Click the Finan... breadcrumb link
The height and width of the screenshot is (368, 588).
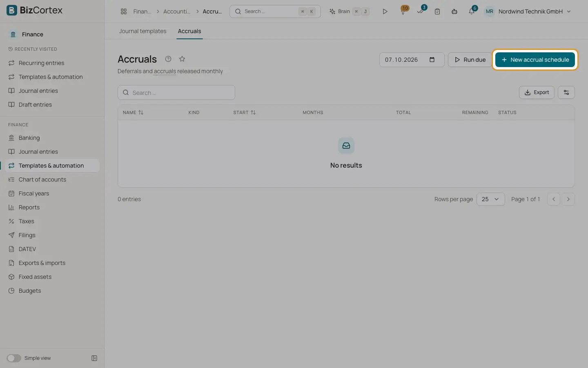(142, 11)
